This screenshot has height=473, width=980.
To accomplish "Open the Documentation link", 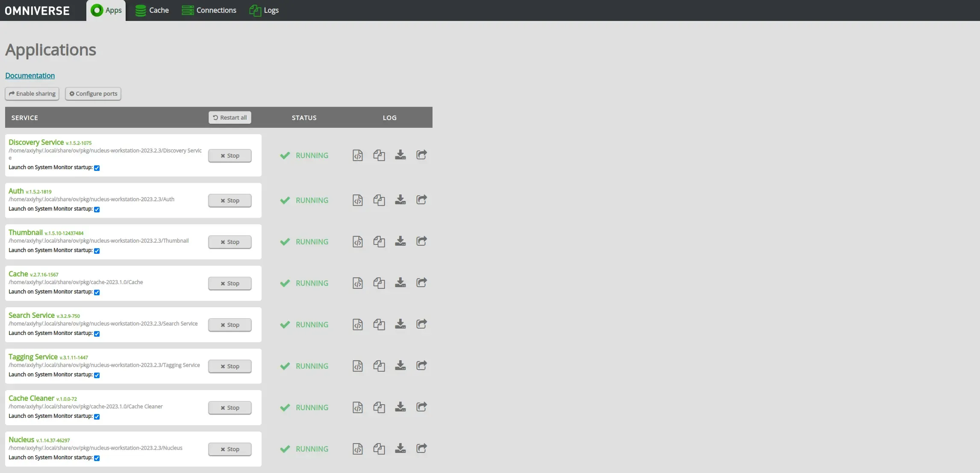I will [x=30, y=76].
